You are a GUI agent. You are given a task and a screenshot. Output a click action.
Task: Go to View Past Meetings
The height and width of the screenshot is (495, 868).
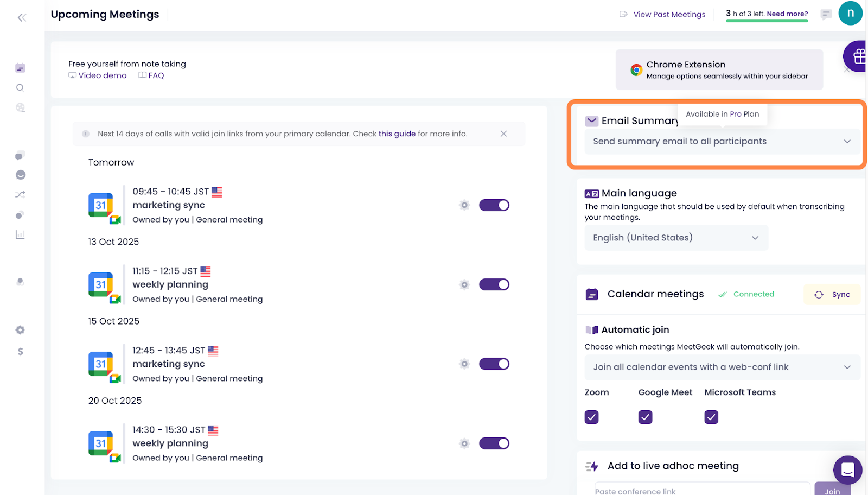[x=669, y=15]
